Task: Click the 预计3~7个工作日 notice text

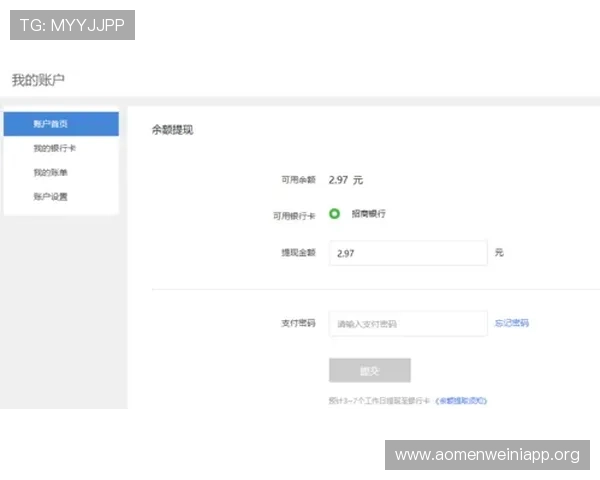Action: [379, 401]
